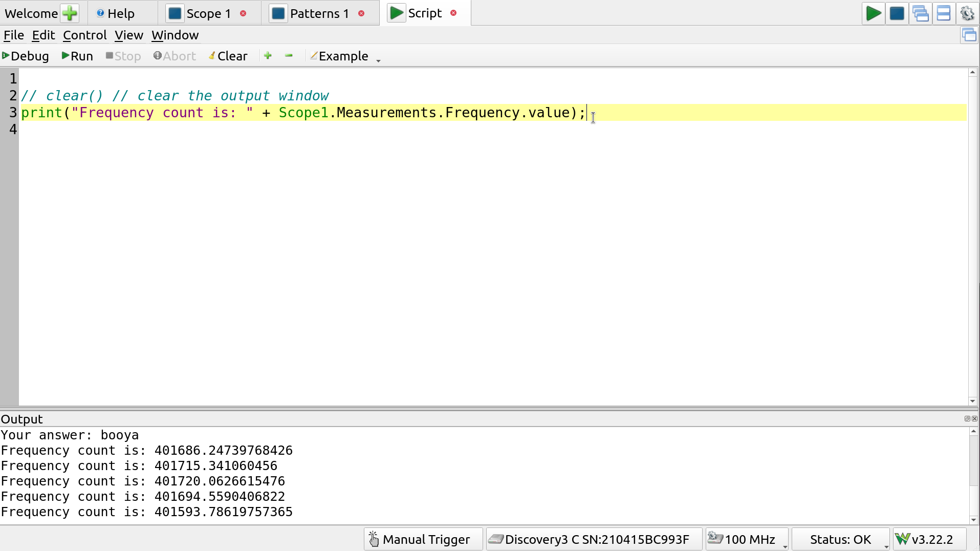The height and width of the screenshot is (551, 980).
Task: Increase font size with green plus icon
Action: click(x=268, y=56)
